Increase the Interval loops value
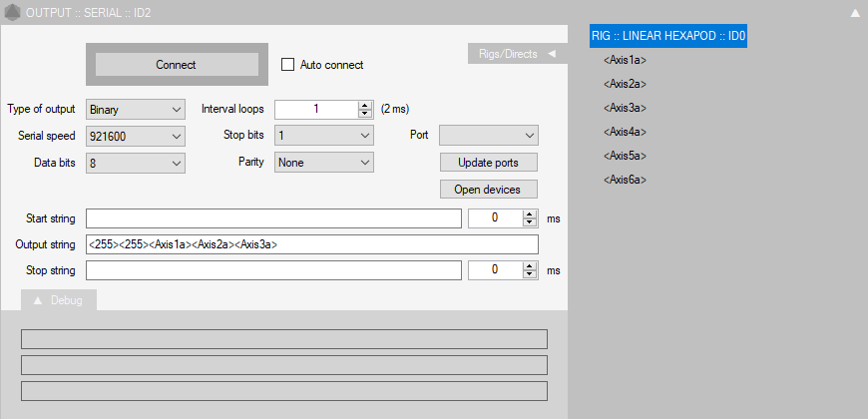868x419 pixels. 365,105
